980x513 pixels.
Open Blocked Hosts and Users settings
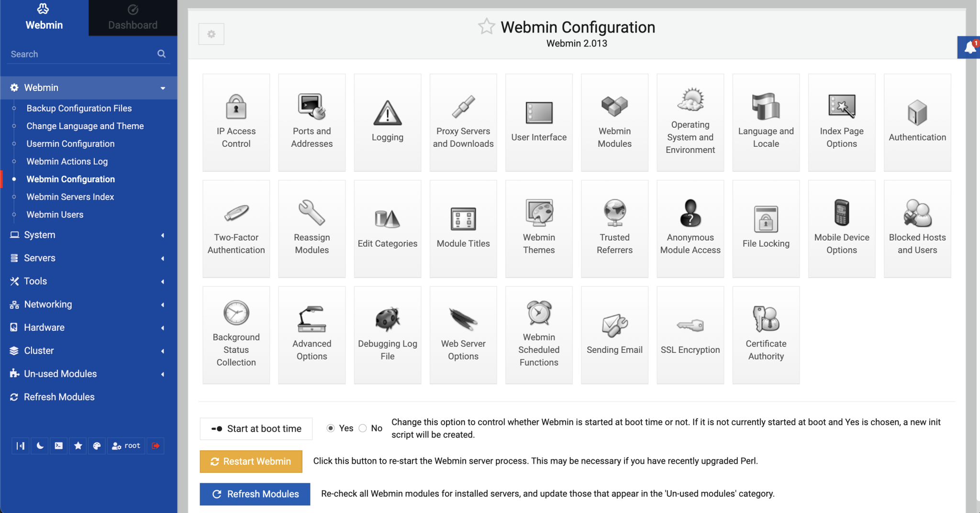coord(917,229)
